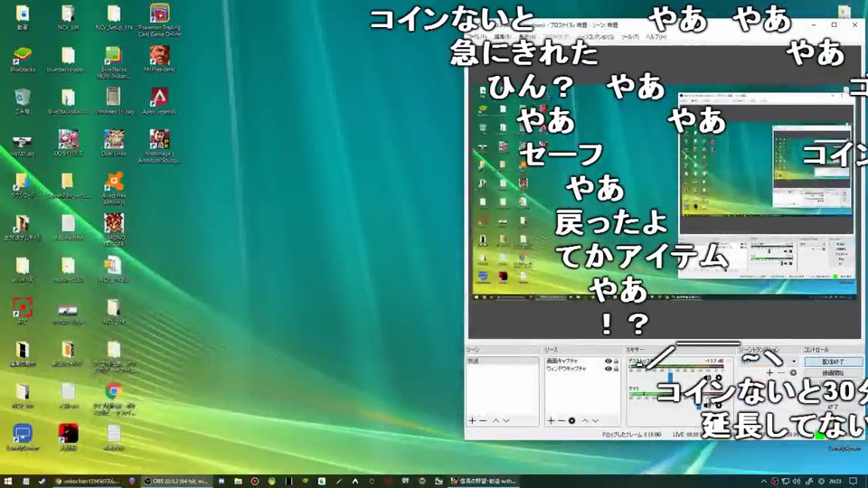Open 信長の野望 window from taskbar
Screen dimensions: 868x488
click(x=483, y=482)
